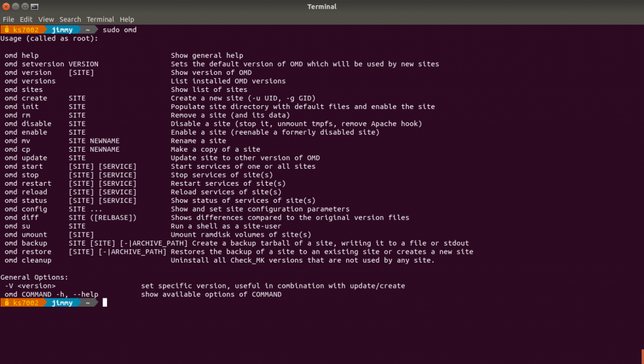Minimize the Terminal window

(16, 6)
